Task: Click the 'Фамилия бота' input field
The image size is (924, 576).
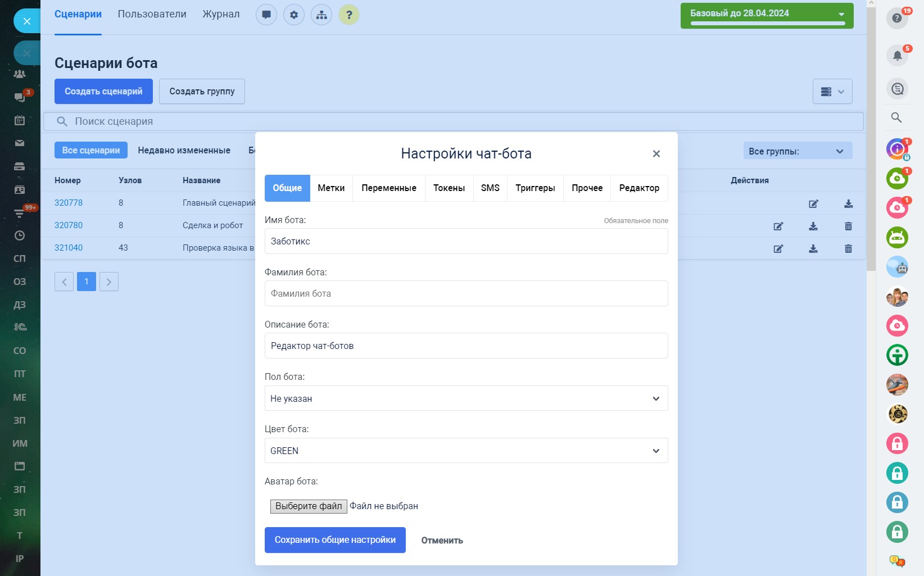Action: coord(466,293)
